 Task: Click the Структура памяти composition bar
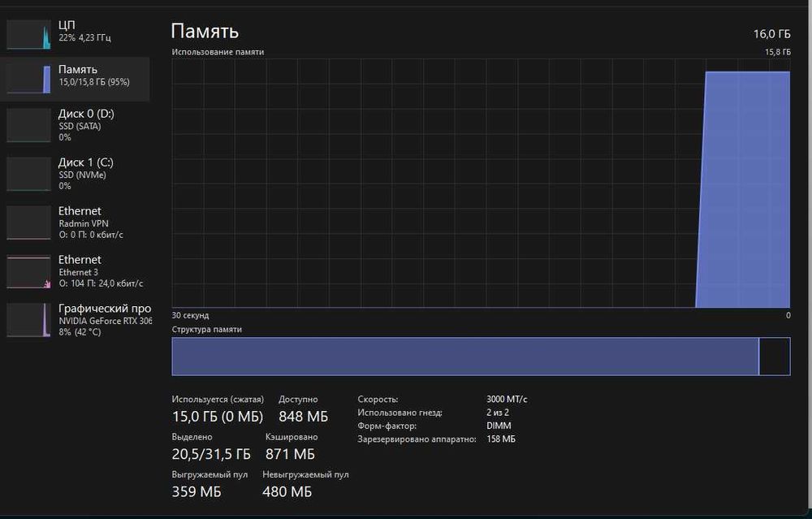click(481, 357)
